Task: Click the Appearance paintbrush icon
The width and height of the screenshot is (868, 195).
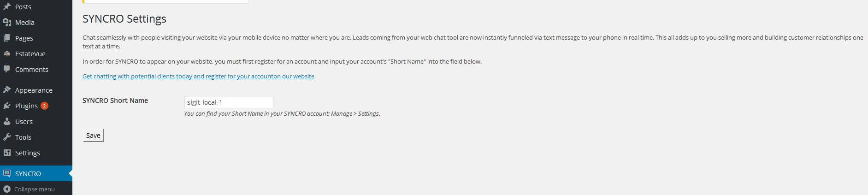Action: point(6,90)
